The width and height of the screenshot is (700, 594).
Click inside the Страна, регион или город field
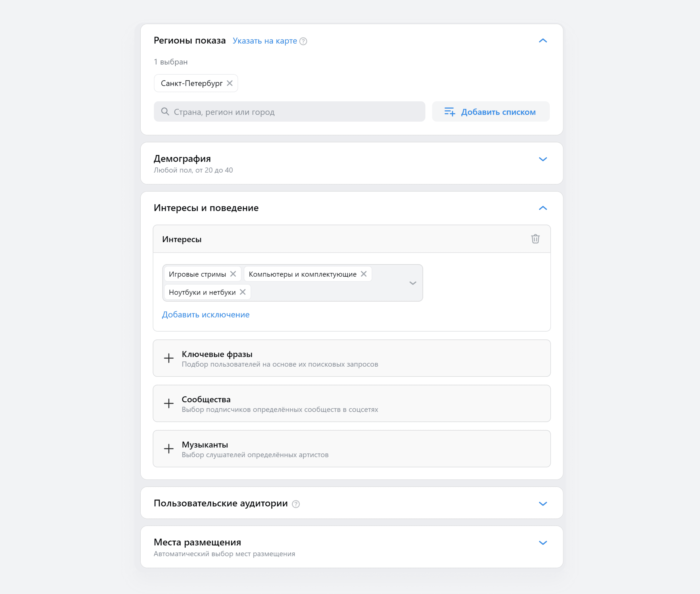(289, 112)
